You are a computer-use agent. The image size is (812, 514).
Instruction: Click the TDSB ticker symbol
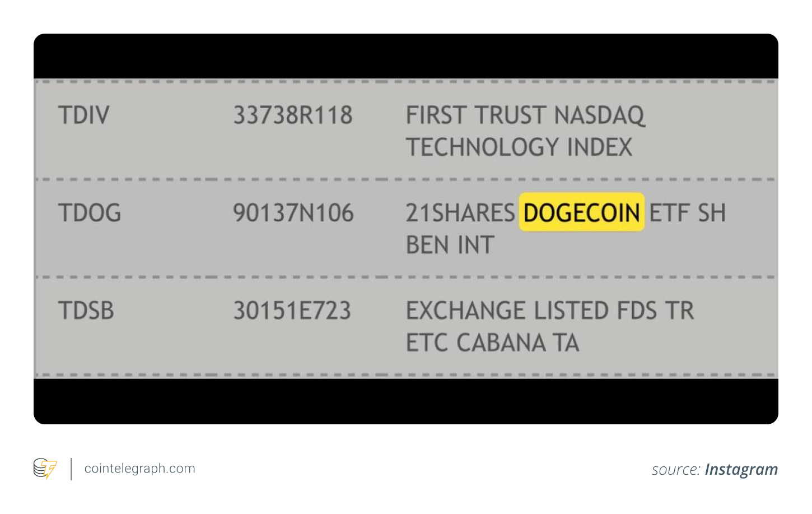86,311
